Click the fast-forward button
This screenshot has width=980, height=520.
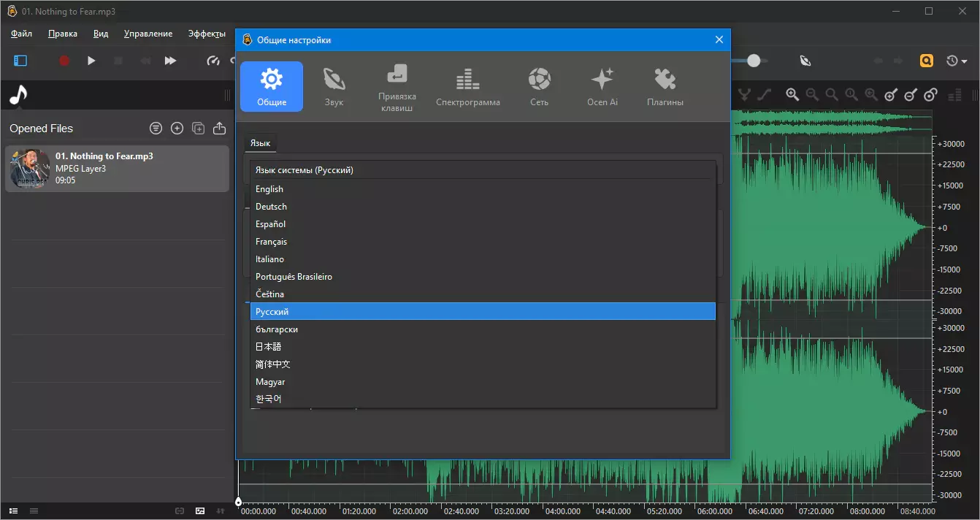(170, 61)
